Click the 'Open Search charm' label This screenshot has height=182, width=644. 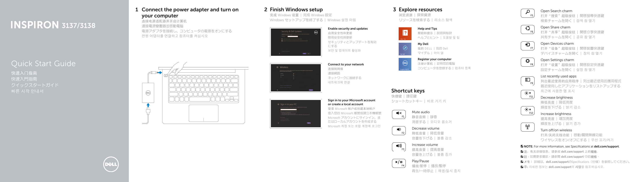pos(556,11)
